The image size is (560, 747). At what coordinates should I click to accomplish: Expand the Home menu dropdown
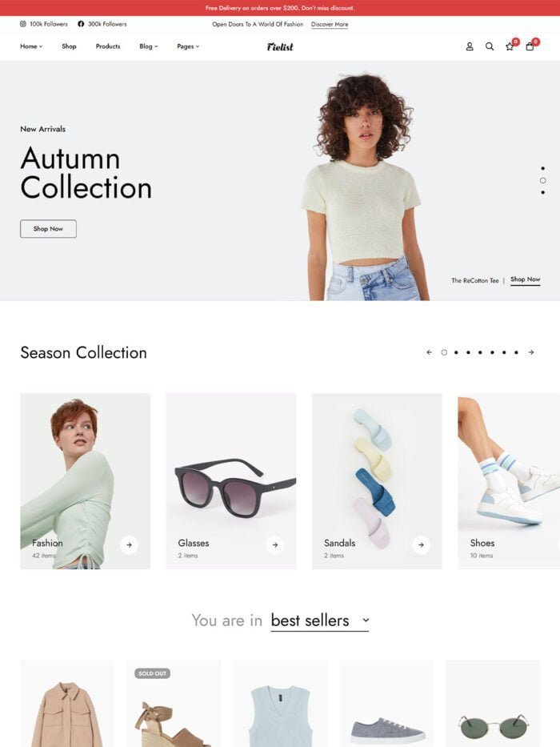tap(31, 46)
